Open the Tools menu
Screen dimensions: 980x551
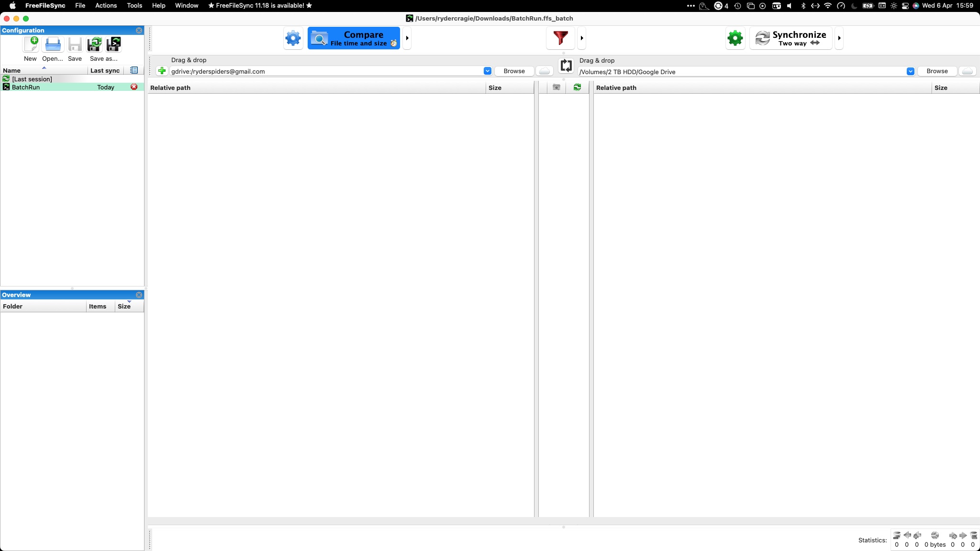134,6
